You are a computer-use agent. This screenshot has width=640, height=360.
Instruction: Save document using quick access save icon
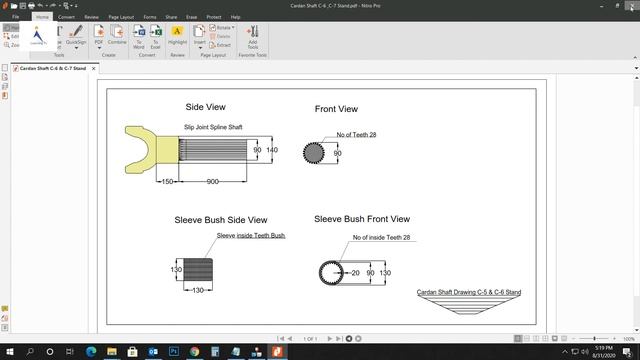tap(23, 6)
